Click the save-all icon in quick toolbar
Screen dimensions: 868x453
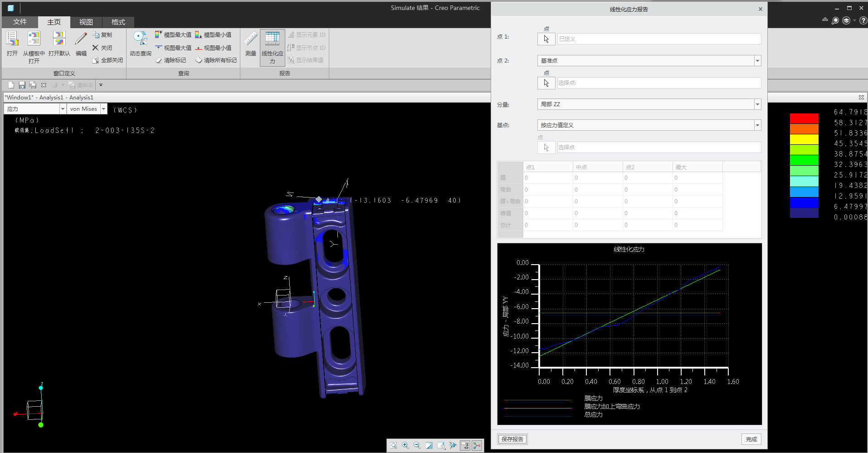(x=33, y=85)
